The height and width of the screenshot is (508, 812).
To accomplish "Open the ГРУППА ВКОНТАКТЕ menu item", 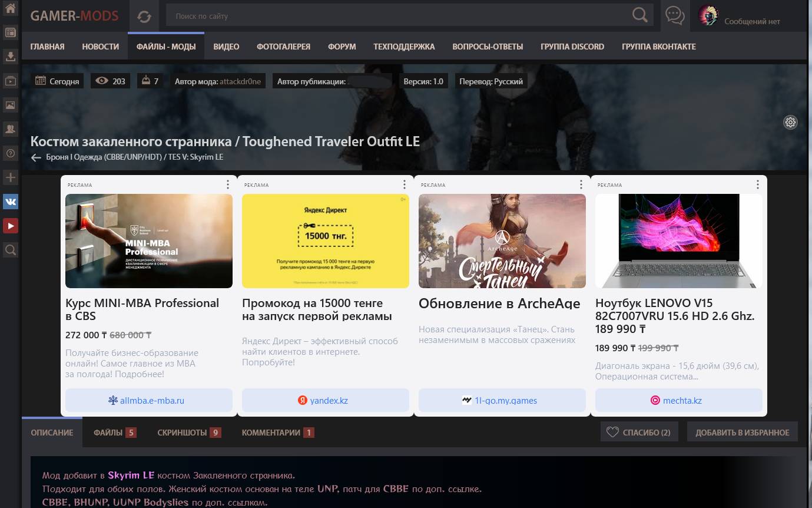I will pyautogui.click(x=659, y=47).
